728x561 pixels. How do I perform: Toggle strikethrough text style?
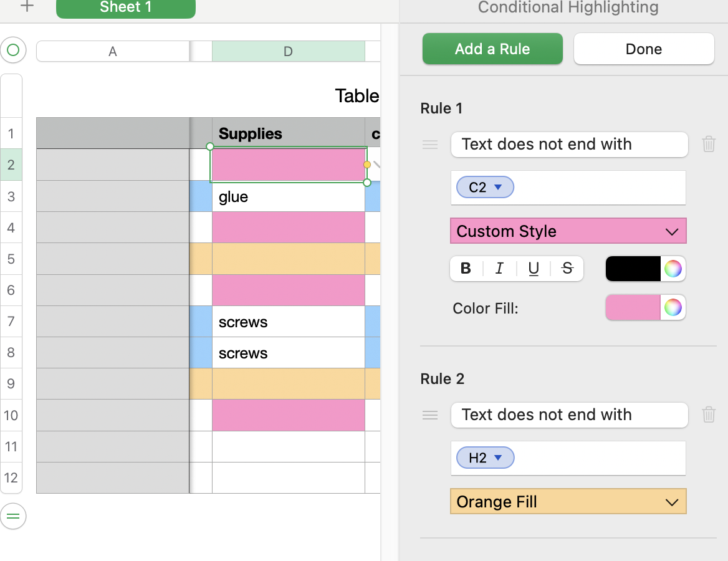click(x=567, y=269)
